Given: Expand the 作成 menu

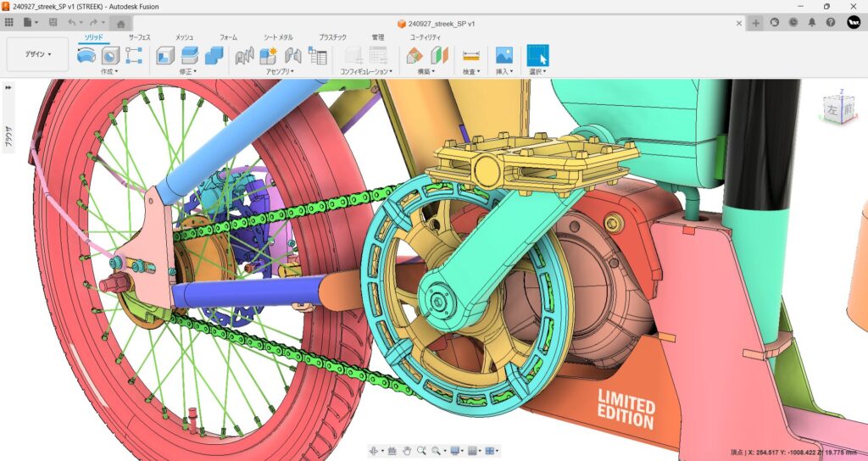Looking at the screenshot, I should [109, 71].
